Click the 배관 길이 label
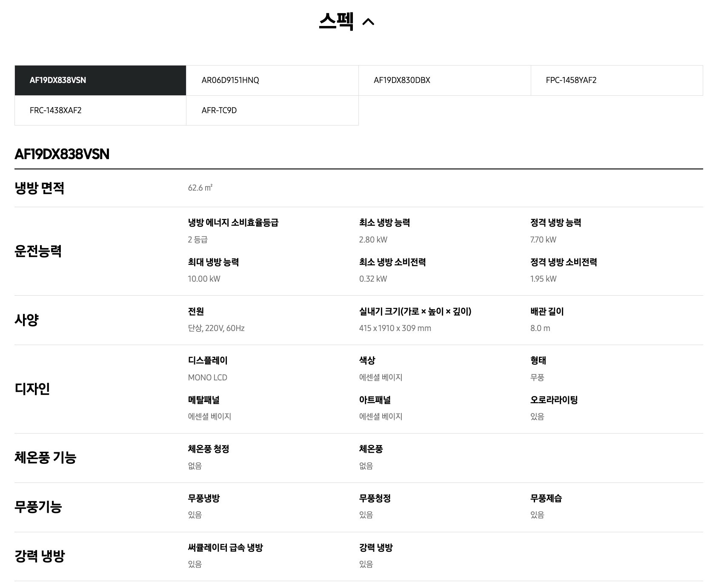The height and width of the screenshot is (588, 727). click(x=547, y=311)
